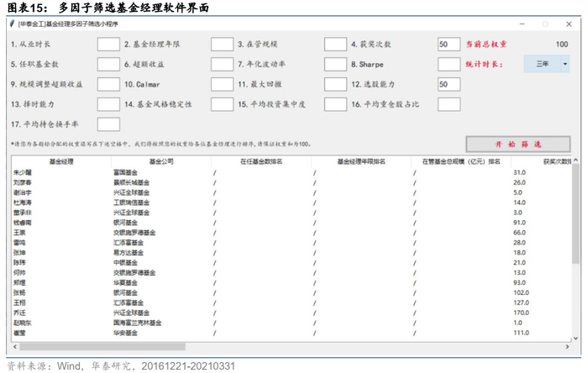The height and width of the screenshot is (373, 588).
Task: Sort by the 基金经理 column header
Action: point(61,161)
